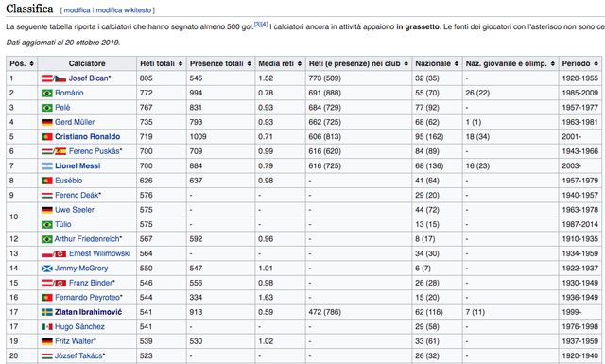
Task: Open Arthur Friedenreich player page
Action: coord(87,239)
